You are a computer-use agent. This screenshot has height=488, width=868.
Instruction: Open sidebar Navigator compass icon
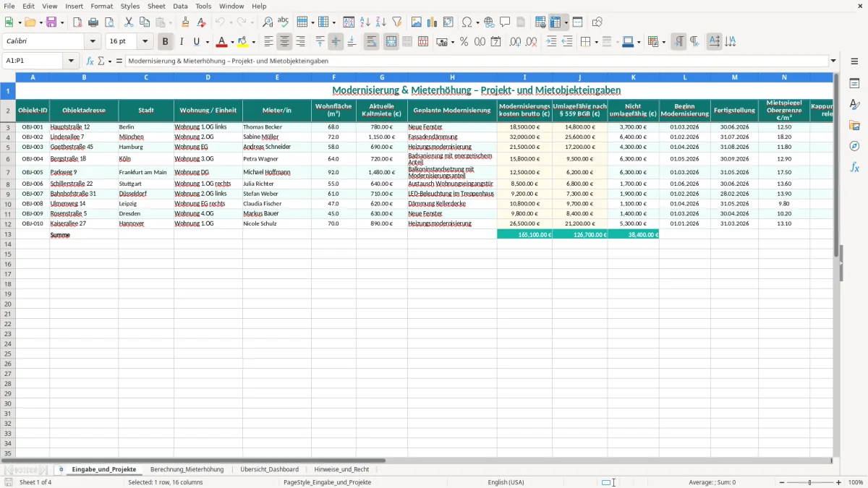pyautogui.click(x=854, y=146)
